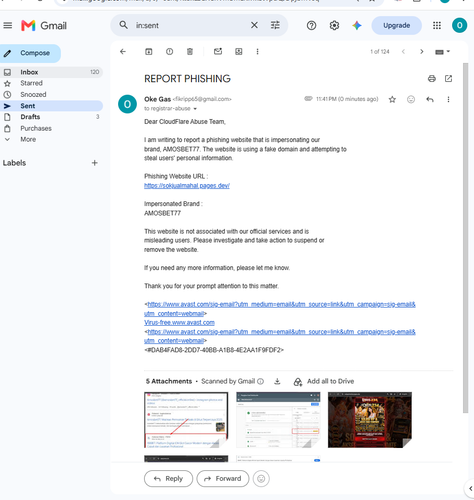The height and width of the screenshot is (500, 474).
Task: Show the side panel arrow
Action: pos(470,488)
